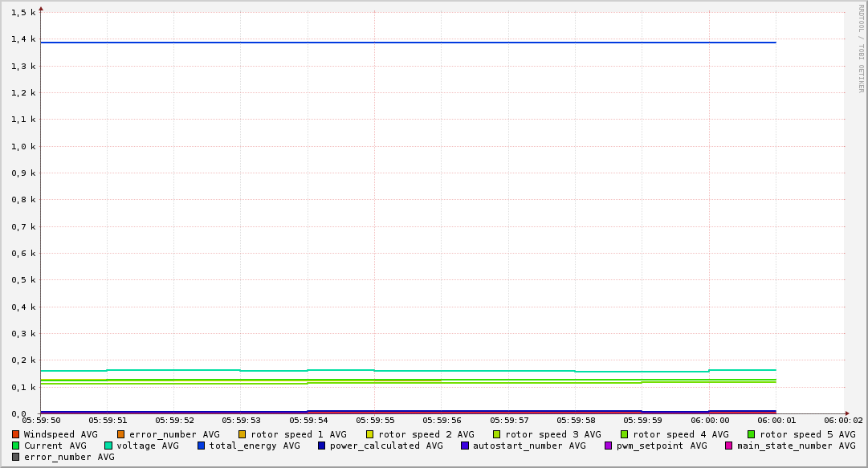Click the RRDTOOL / TOBI OETIKER watermark
This screenshot has height=468, width=868.
click(861, 48)
